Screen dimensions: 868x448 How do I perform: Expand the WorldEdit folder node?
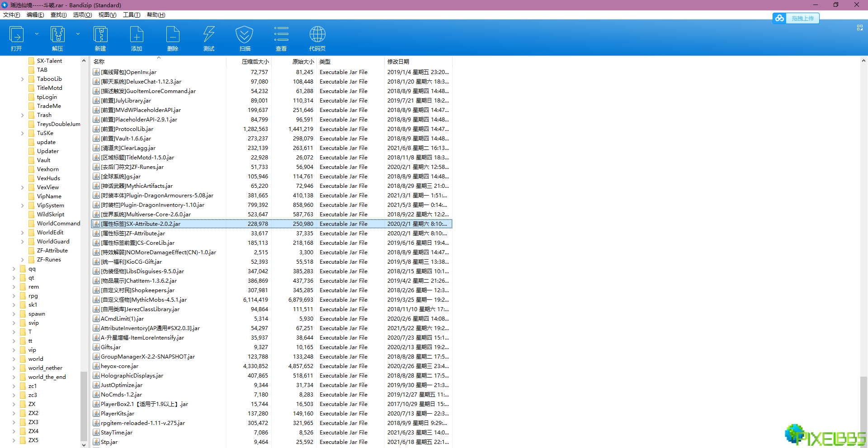coord(23,233)
